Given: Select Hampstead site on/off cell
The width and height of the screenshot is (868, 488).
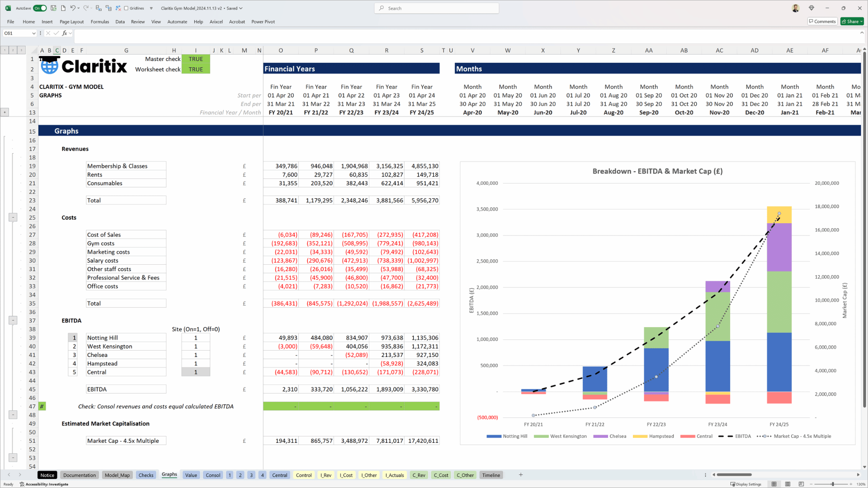Looking at the screenshot, I should pyautogui.click(x=196, y=363).
